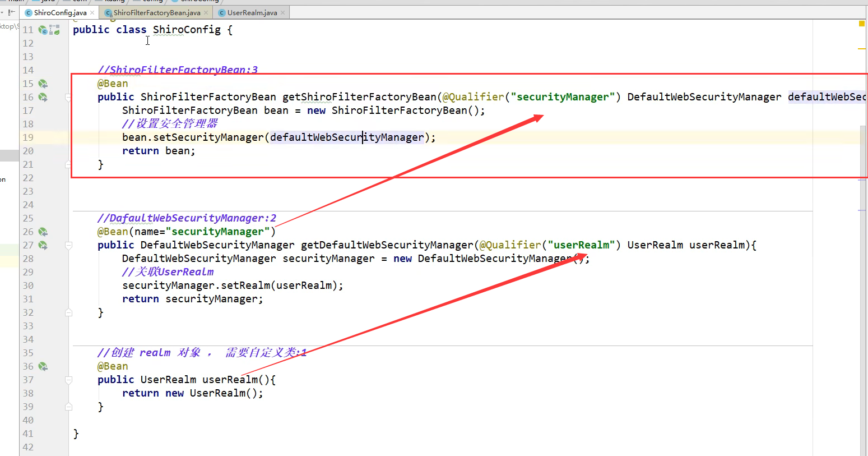The image size is (868, 456).
Task: Click the bean dependency gutter icon on line 27
Action: point(43,245)
